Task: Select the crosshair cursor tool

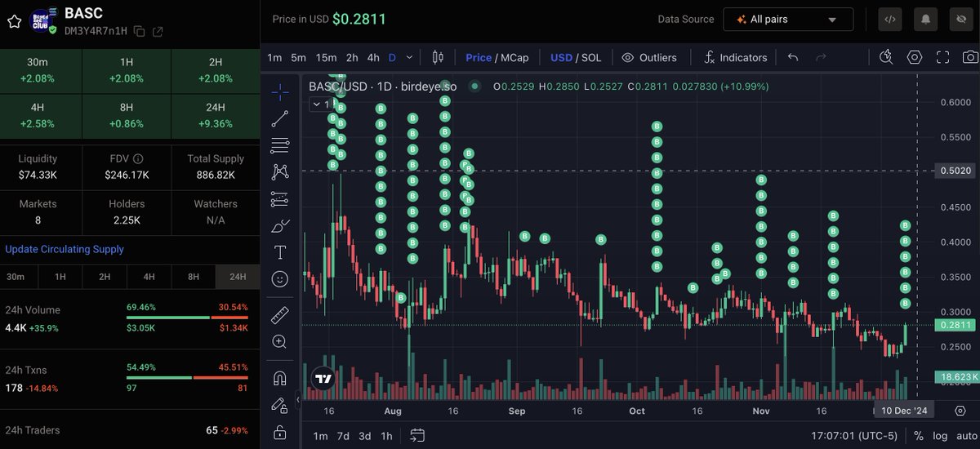Action: [279, 92]
